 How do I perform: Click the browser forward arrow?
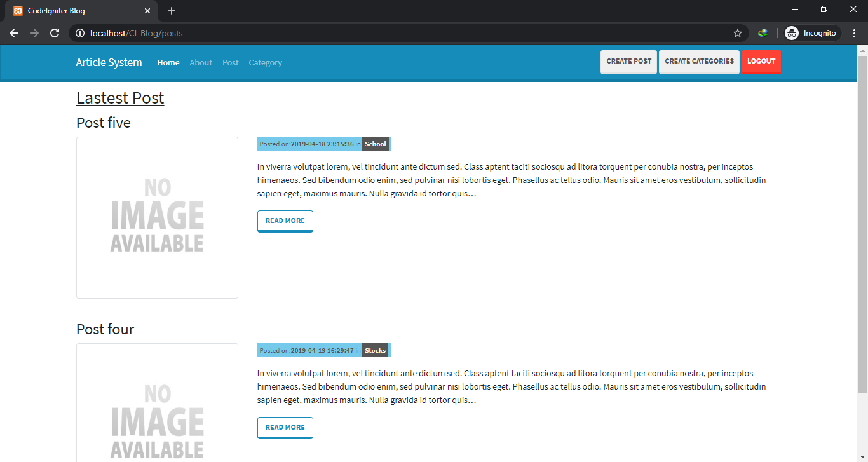(34, 33)
